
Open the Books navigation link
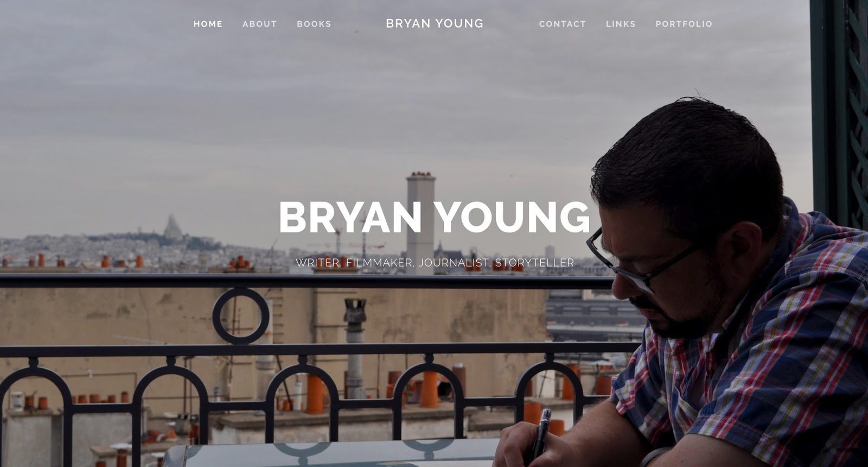coord(314,24)
